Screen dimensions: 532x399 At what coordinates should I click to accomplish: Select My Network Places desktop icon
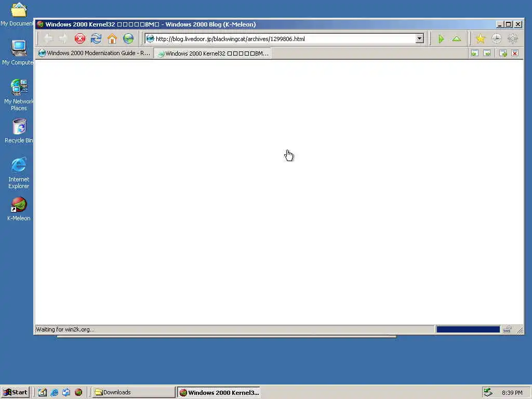coord(19,95)
